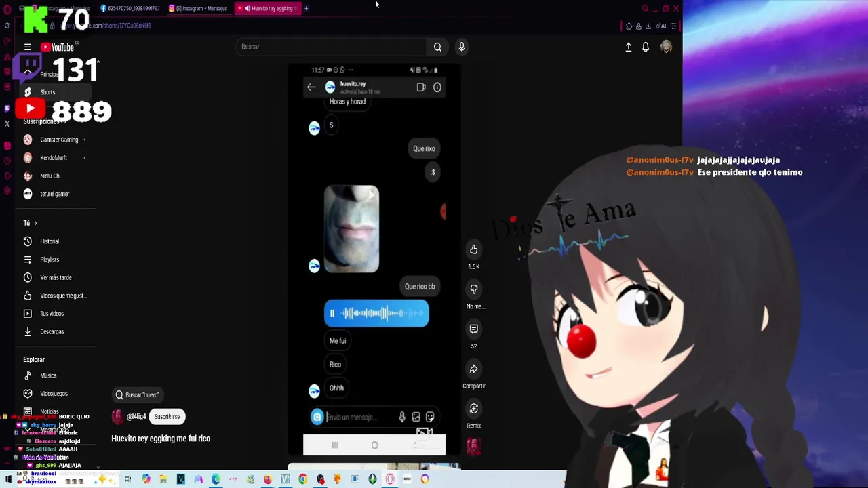Screen dimensions: 868x488
Task: Switch to the Facebook 825470750 tab
Action: pyautogui.click(x=130, y=8)
